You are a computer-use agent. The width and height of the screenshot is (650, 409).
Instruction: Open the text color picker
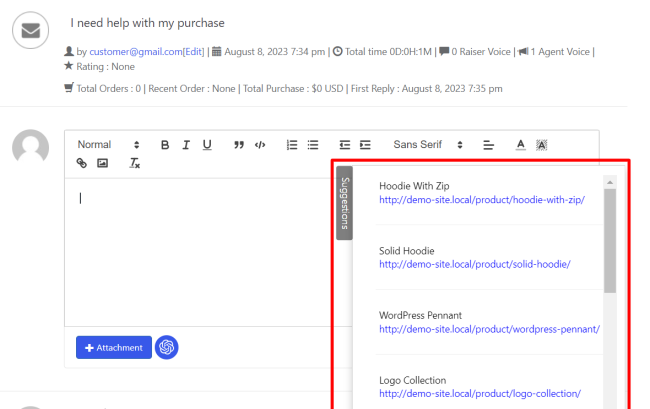521,145
